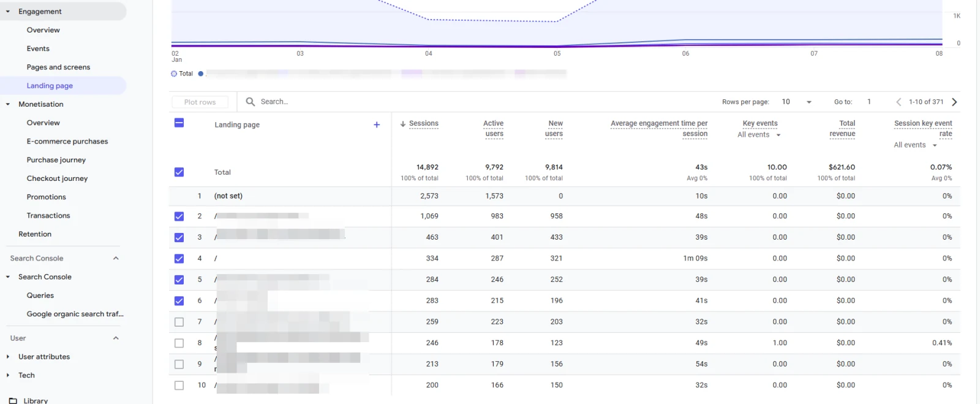Click the Library folder icon
The height and width of the screenshot is (404, 980).
(13, 400)
